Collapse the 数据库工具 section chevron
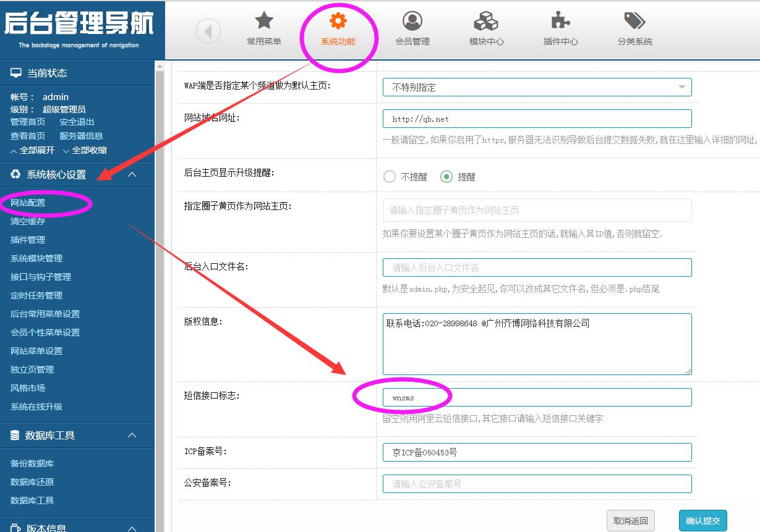The width and height of the screenshot is (760, 532). (x=132, y=436)
